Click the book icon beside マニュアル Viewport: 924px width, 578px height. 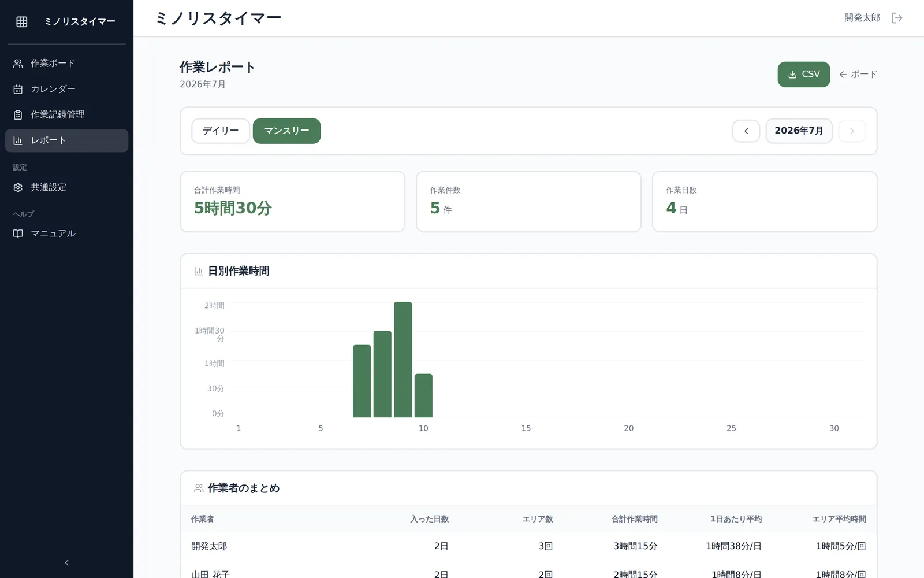pos(18,234)
